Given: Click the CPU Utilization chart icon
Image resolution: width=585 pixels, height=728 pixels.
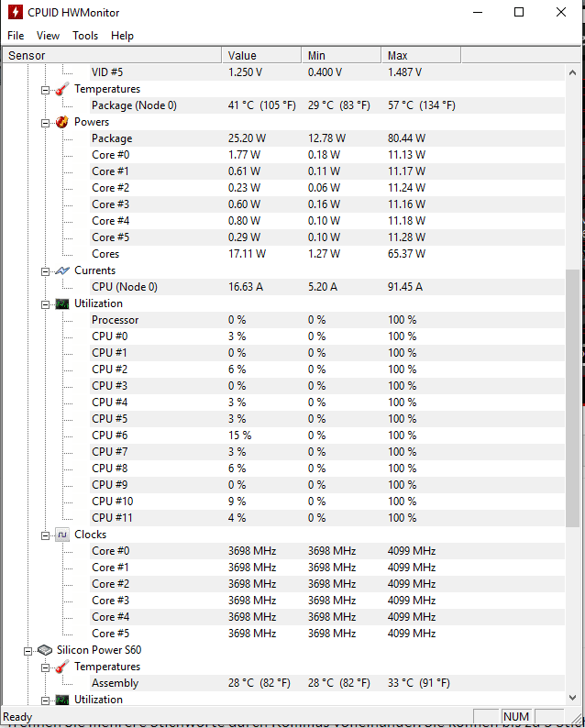Looking at the screenshot, I should pyautogui.click(x=62, y=303).
